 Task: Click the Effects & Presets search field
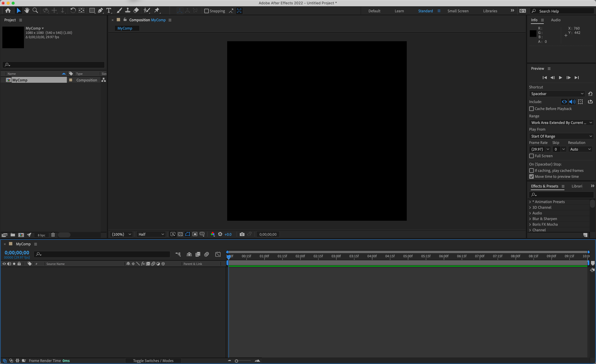(561, 195)
